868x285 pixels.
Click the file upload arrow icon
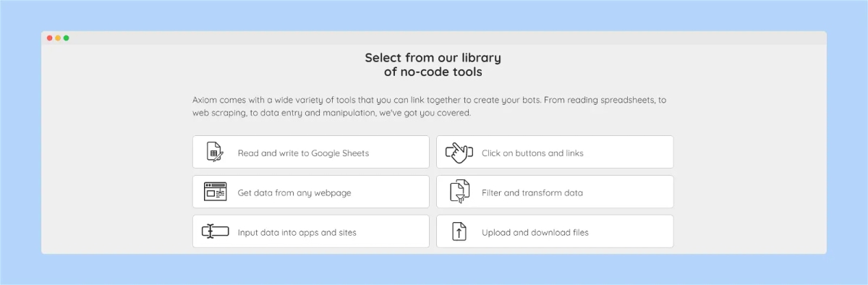point(459,231)
